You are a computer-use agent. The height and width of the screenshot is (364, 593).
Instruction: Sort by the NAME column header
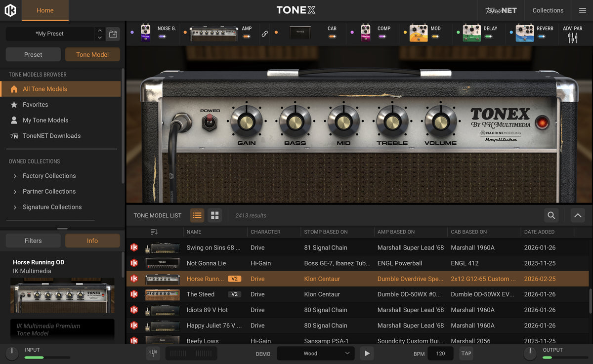click(194, 232)
